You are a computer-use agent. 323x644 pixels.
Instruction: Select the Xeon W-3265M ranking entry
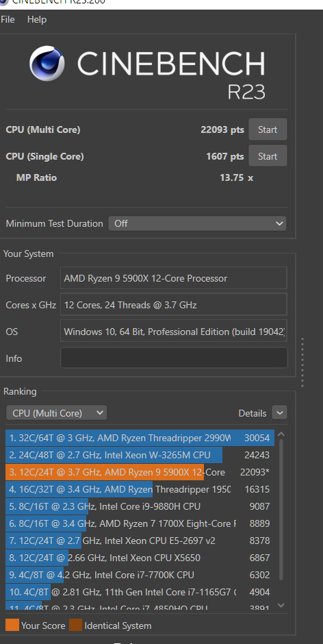pyautogui.click(x=140, y=455)
